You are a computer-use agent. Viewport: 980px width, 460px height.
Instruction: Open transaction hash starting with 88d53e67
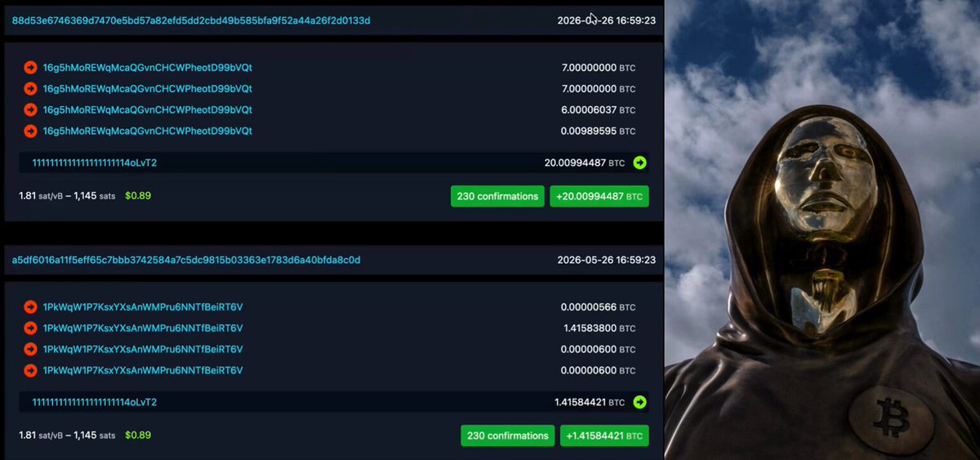[191, 20]
